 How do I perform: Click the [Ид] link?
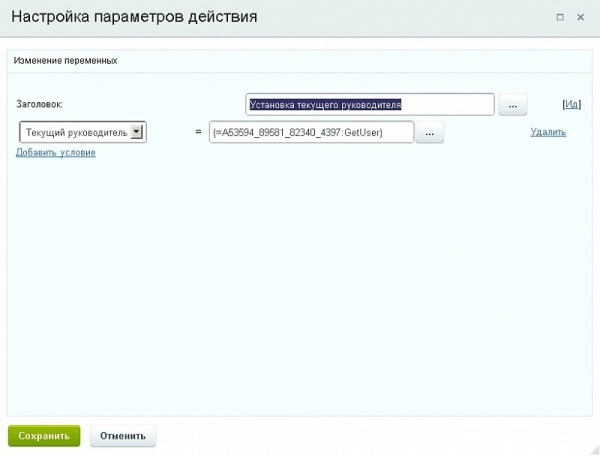[x=572, y=104]
